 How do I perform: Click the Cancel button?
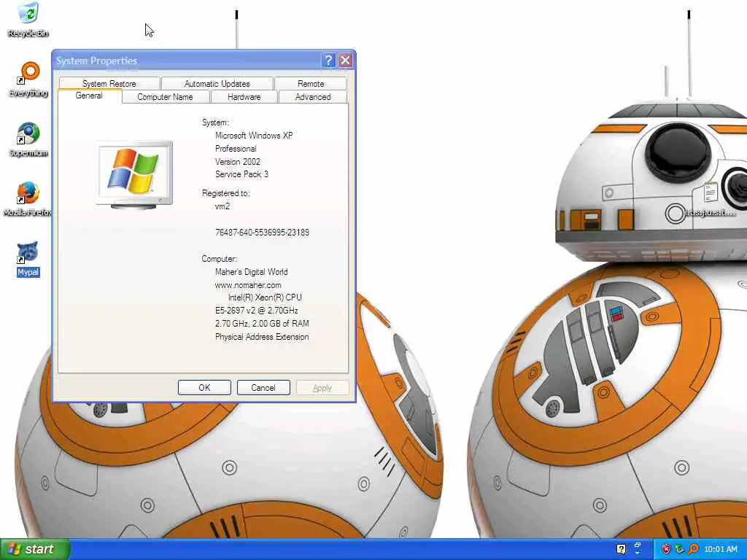[263, 388]
